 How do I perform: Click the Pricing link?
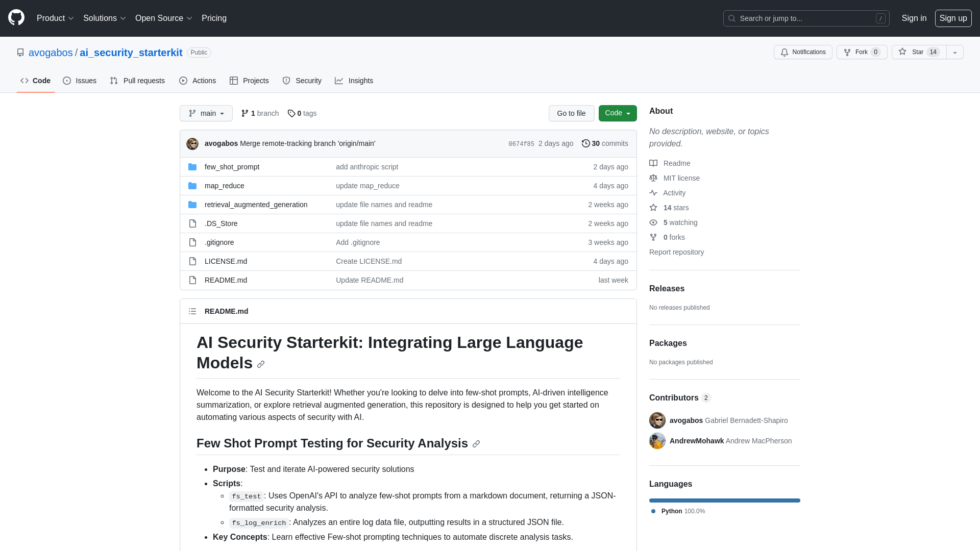214,18
